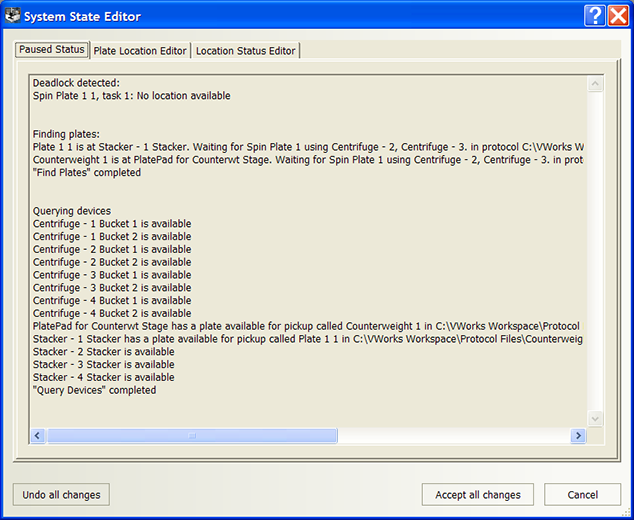Click the System State Editor title bar icon
Image resolution: width=634 pixels, height=520 pixels.
(x=12, y=16)
